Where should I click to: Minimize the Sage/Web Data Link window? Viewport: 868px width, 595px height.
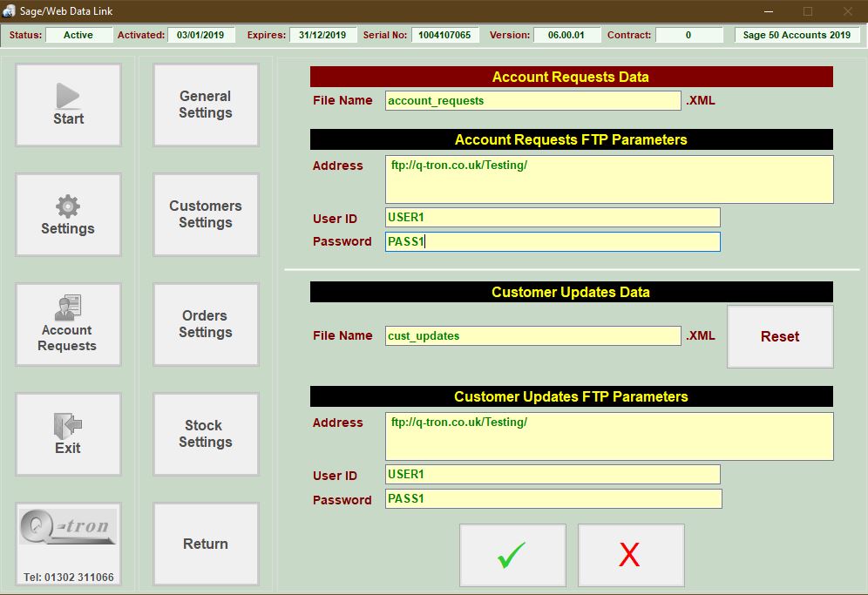[769, 11]
